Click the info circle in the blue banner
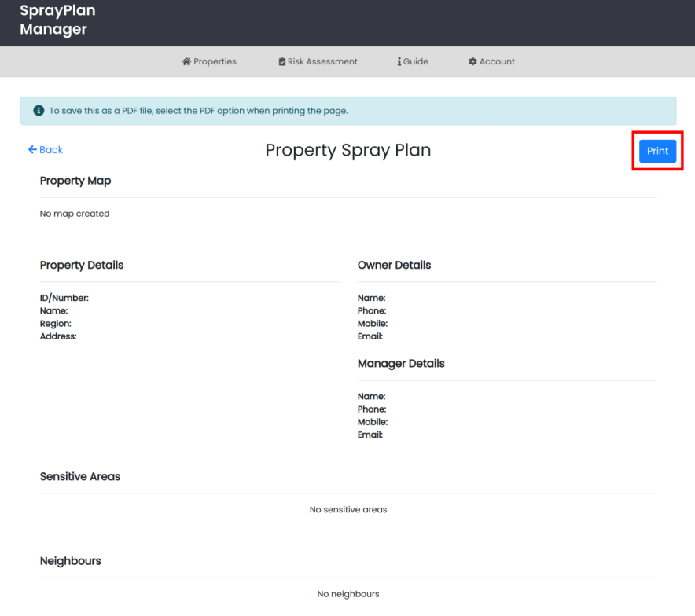Viewport: 695px width, 616px height. [39, 110]
